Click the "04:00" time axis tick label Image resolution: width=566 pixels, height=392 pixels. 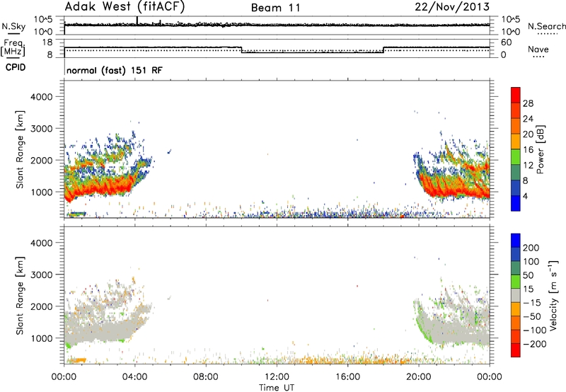(134, 377)
